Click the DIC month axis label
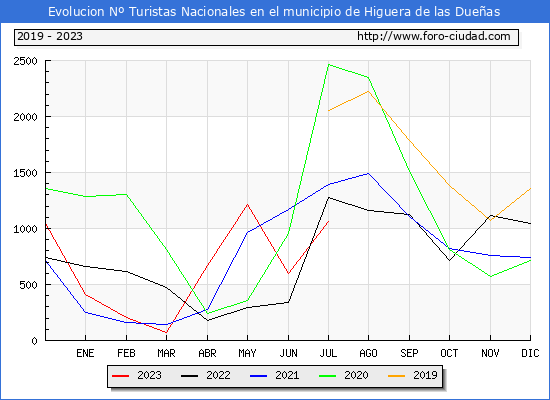The width and height of the screenshot is (550, 400). coord(530,353)
